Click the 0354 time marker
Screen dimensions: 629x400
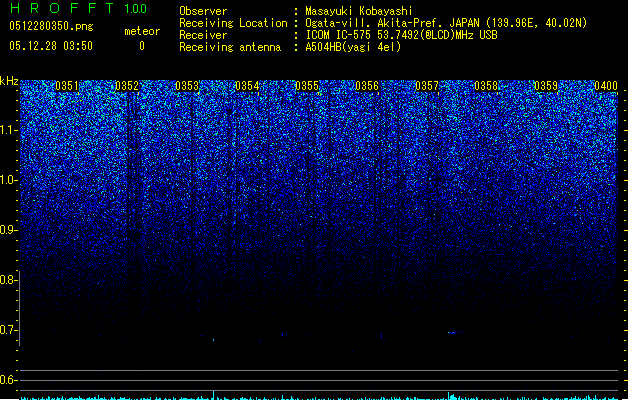coord(247,86)
